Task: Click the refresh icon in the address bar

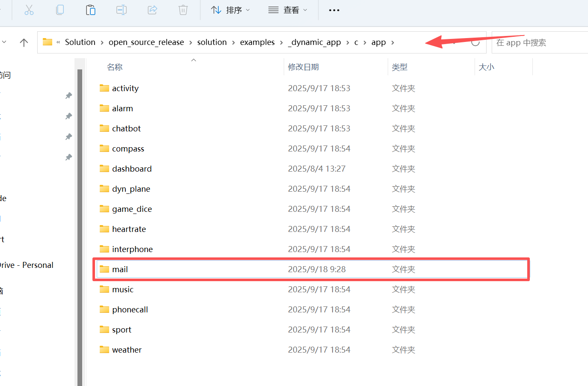Action: (x=475, y=42)
